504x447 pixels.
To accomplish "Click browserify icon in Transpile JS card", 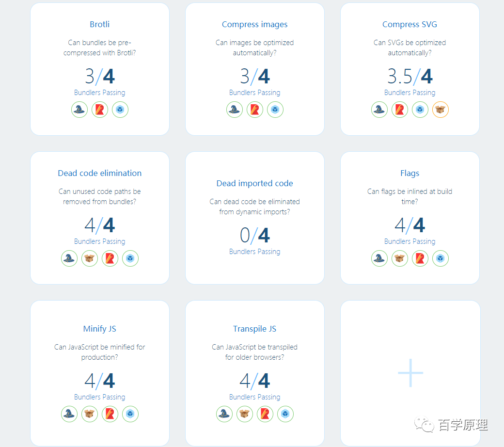I will coord(224,414).
